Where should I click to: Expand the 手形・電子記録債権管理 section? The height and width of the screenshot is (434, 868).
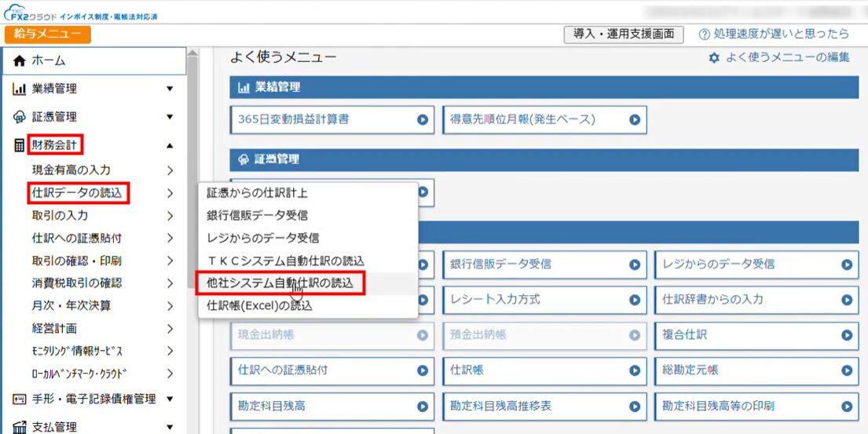(x=170, y=399)
